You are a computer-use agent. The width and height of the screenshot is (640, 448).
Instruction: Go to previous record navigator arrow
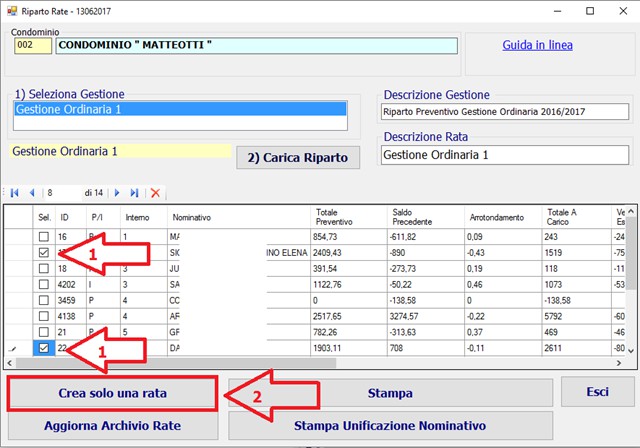point(32,193)
